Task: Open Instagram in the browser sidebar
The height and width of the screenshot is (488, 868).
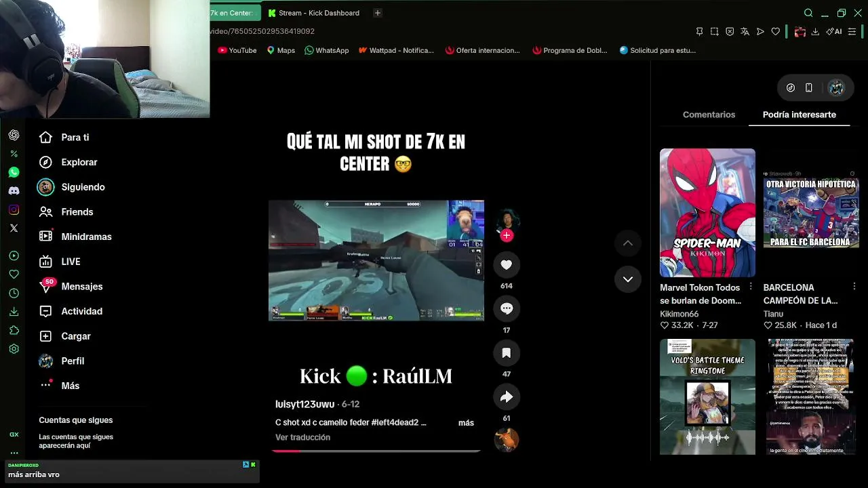Action: 14,209
